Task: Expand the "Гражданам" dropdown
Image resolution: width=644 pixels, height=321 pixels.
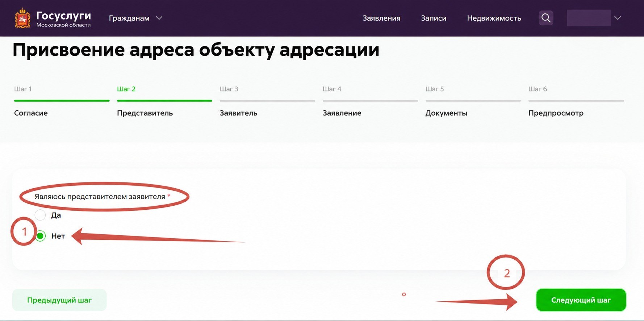Action: coord(135,18)
